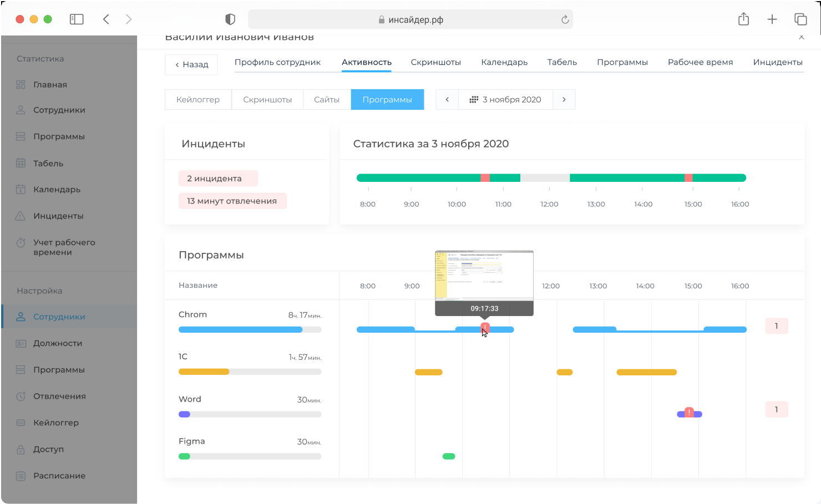Screen dimensions: 821x504
Task: Toggle the Safari sidebar panel
Action: click(x=77, y=19)
